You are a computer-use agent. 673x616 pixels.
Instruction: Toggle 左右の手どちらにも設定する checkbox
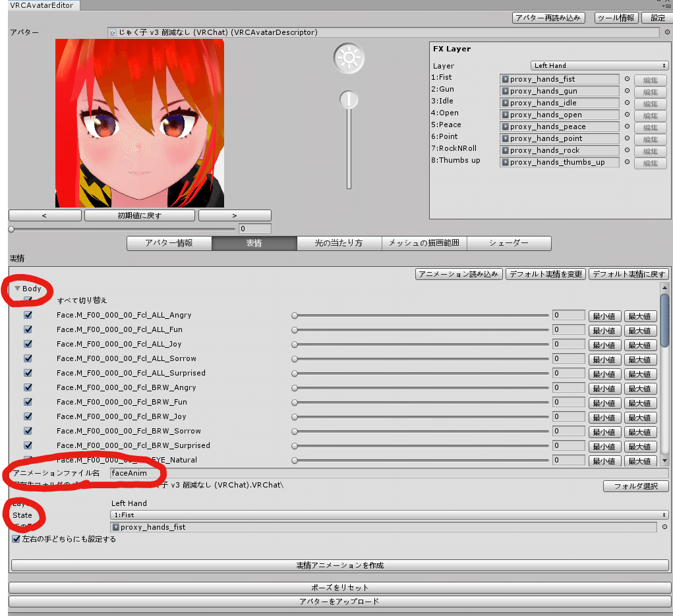(16, 539)
